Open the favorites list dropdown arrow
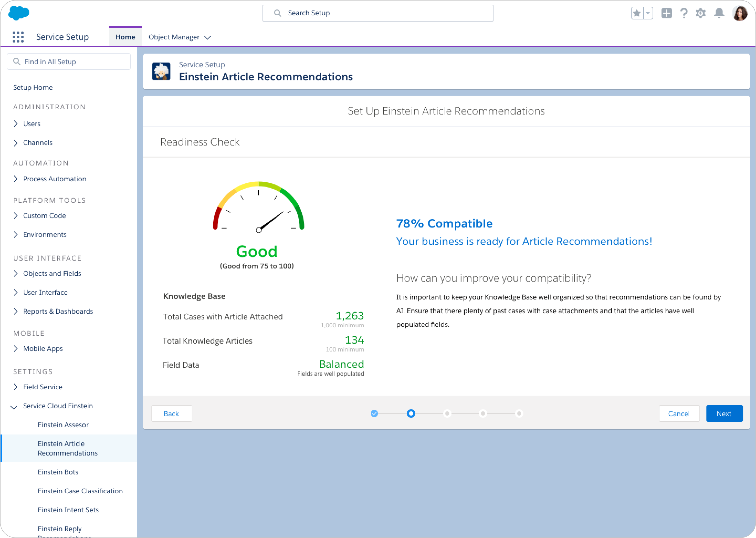This screenshot has height=538, width=756. coord(648,13)
